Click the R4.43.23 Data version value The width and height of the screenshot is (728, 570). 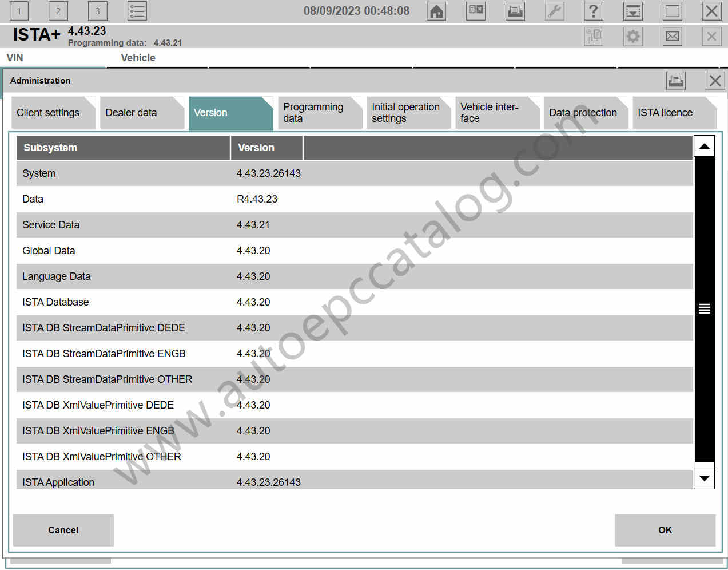257,199
